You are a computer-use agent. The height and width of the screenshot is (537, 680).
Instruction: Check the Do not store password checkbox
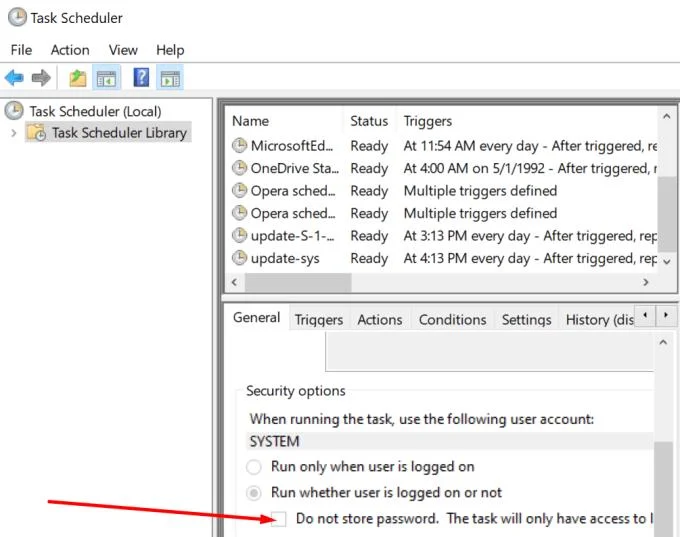tap(279, 519)
